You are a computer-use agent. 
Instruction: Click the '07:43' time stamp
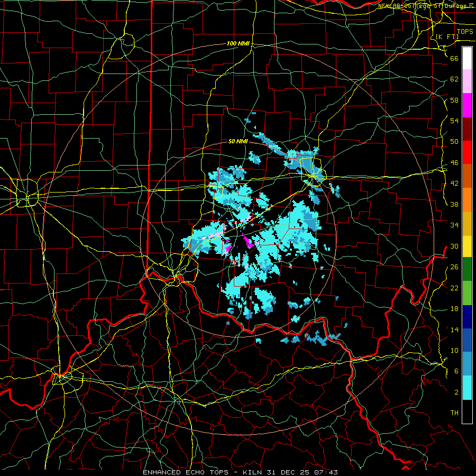326,472
